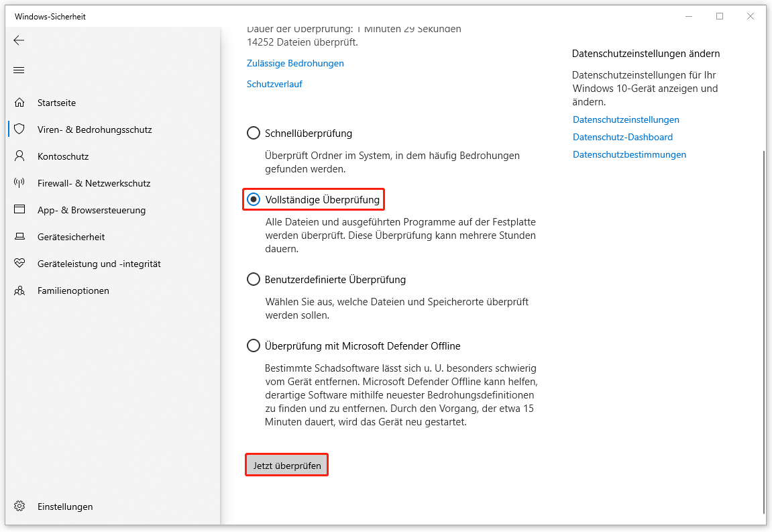Open App- & Browsersteuerung
772x532 pixels.
coord(91,209)
